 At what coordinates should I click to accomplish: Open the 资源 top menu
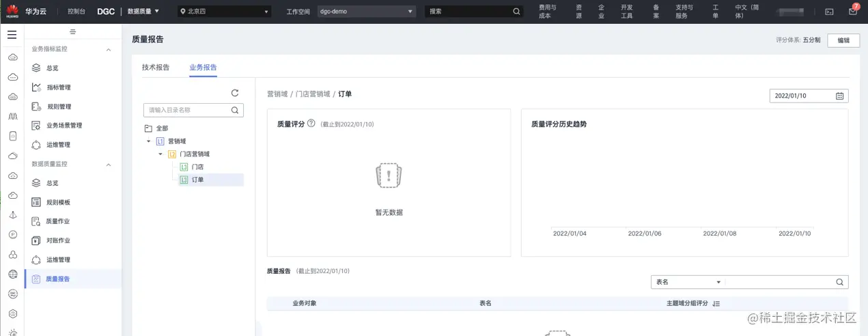click(x=579, y=12)
